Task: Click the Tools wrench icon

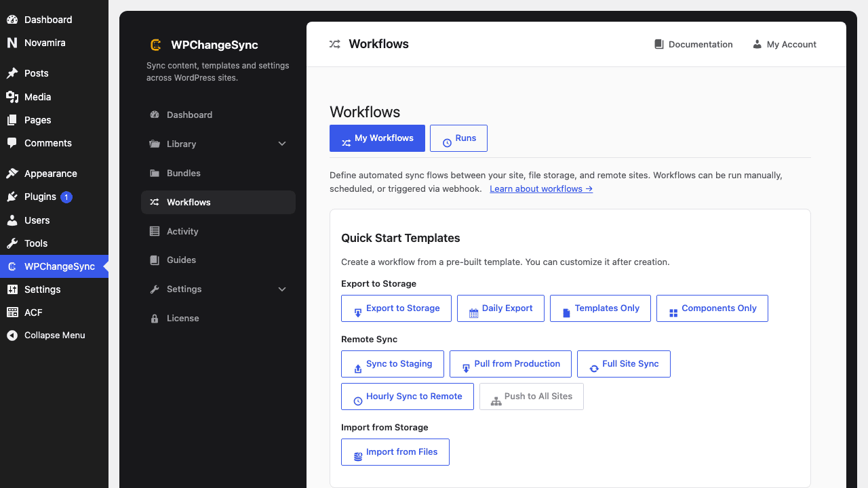Action: [x=12, y=243]
